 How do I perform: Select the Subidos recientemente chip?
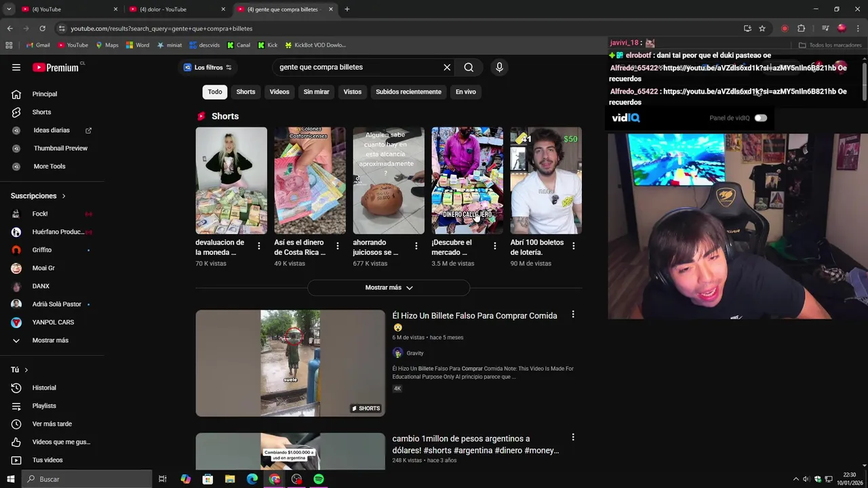click(x=408, y=91)
